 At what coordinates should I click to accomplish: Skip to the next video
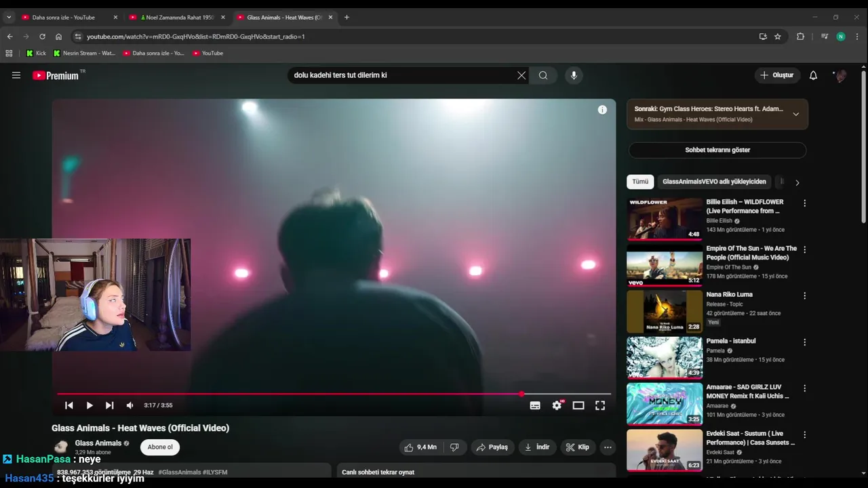tap(109, 405)
